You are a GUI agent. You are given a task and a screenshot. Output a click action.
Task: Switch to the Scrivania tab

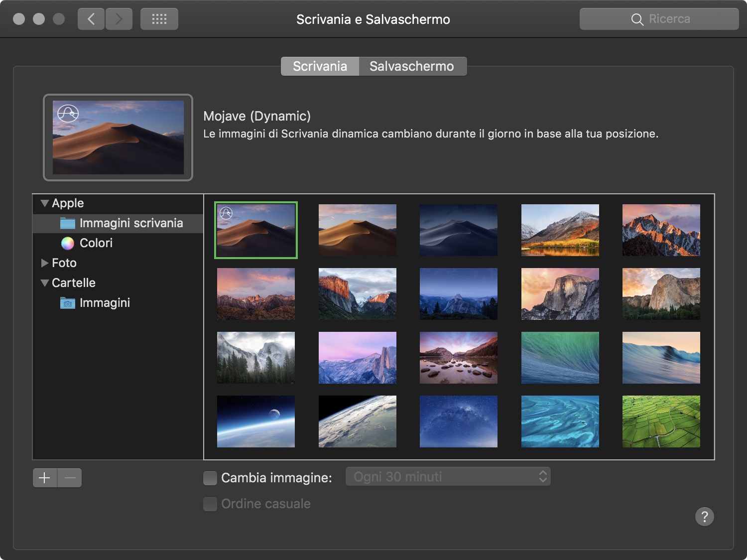click(320, 66)
